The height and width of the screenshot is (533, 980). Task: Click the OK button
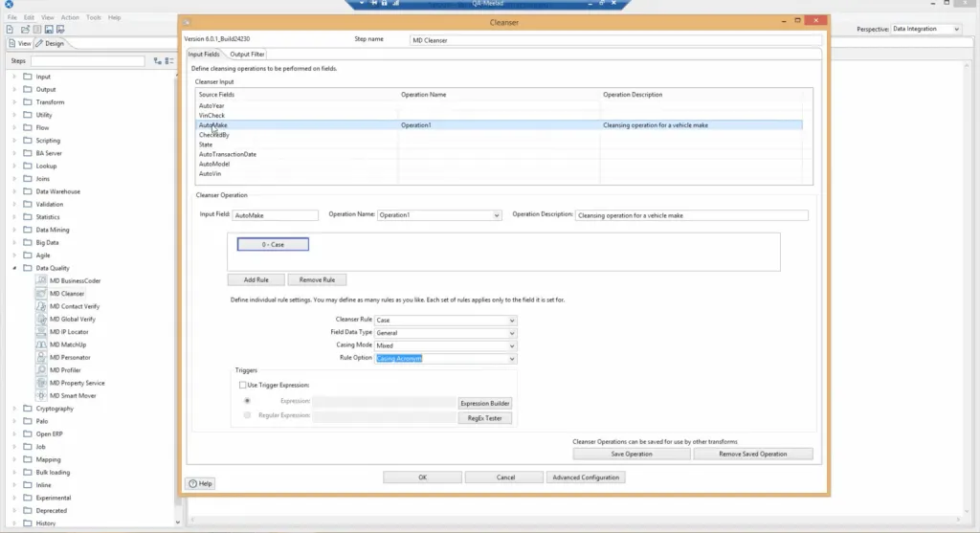[422, 477]
